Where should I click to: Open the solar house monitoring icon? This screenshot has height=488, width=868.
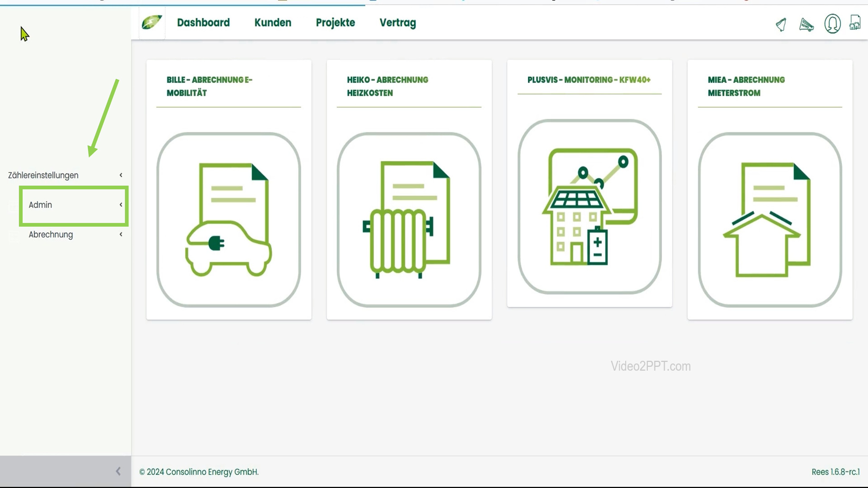coord(589,206)
